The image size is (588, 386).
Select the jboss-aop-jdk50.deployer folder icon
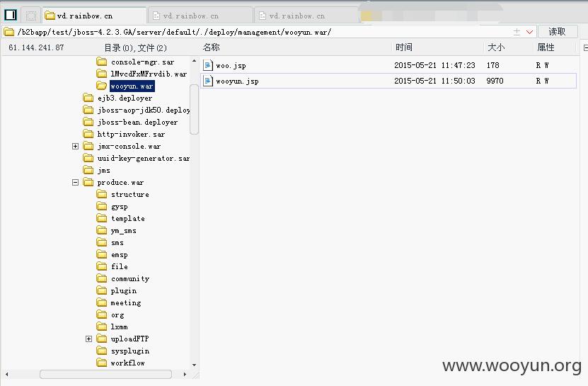[x=88, y=110]
